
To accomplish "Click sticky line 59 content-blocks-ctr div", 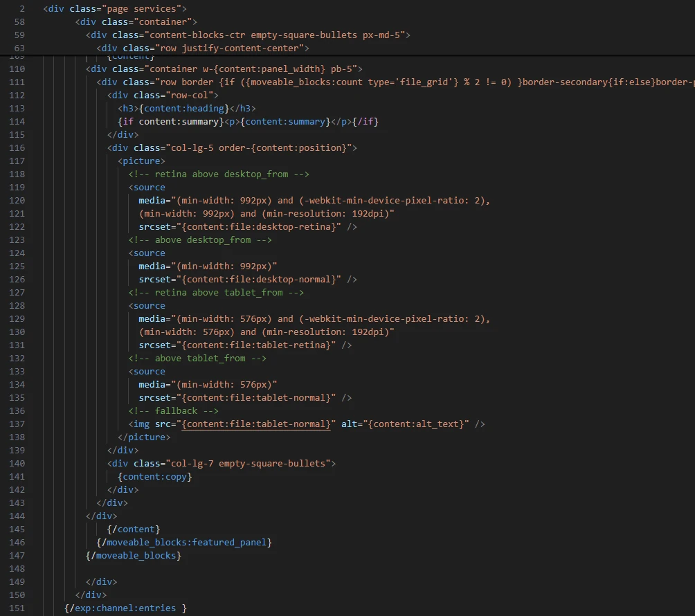I will (249, 35).
